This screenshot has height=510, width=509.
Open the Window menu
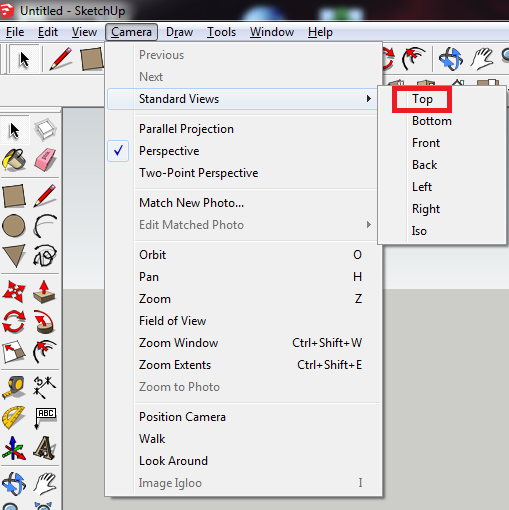[272, 32]
